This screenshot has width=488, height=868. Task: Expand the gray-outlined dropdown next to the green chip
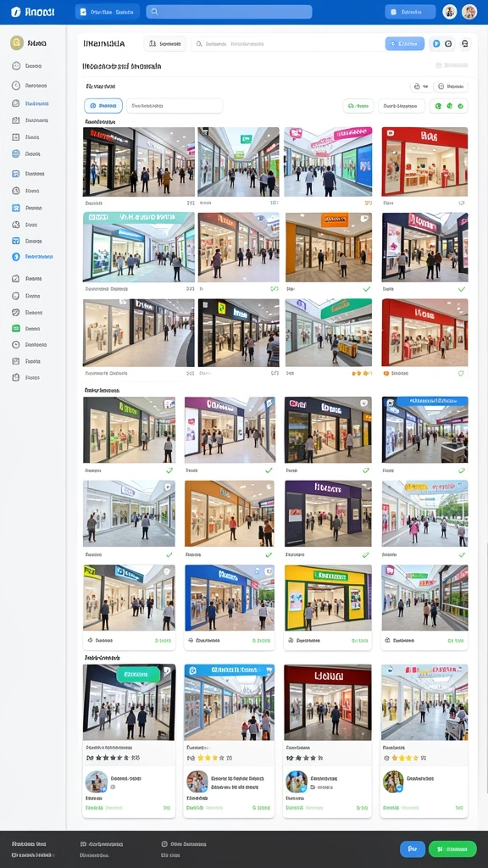402,106
